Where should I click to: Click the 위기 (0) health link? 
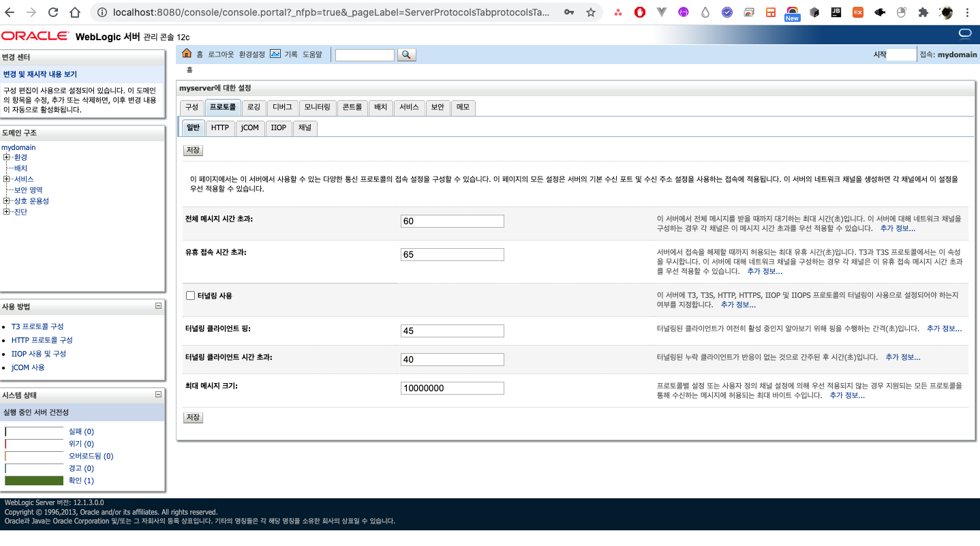point(81,444)
